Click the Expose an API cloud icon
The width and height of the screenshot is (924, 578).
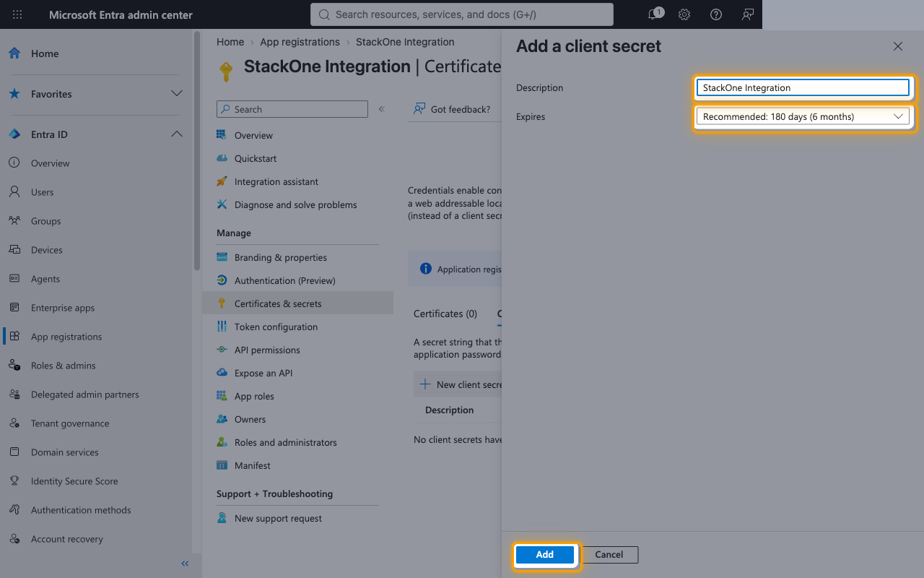(x=222, y=373)
